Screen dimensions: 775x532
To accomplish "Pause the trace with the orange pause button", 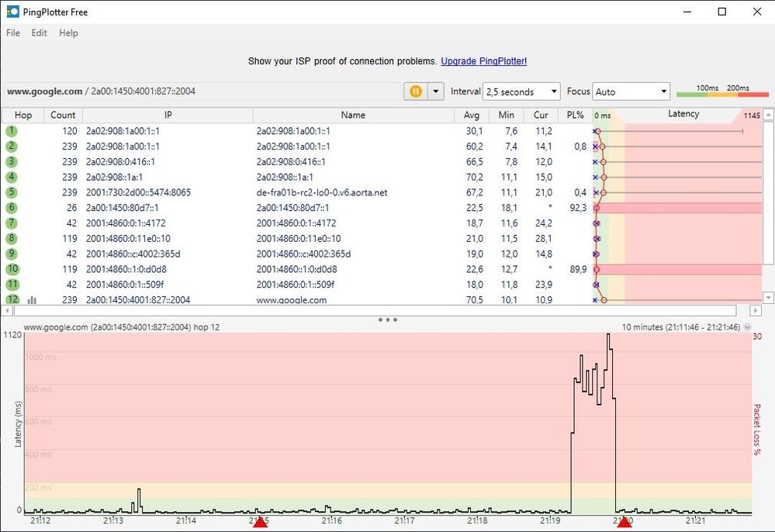I will click(416, 92).
